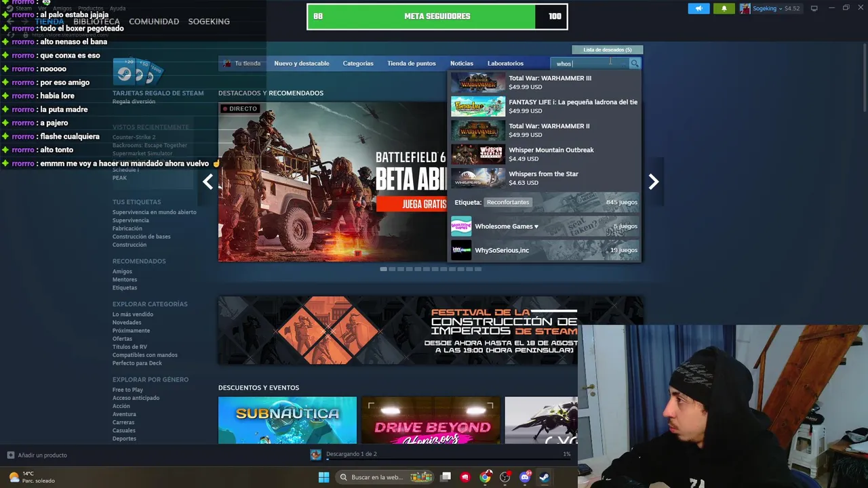Open the Subnautica discount tile
The width and height of the screenshot is (868, 488).
click(x=288, y=420)
